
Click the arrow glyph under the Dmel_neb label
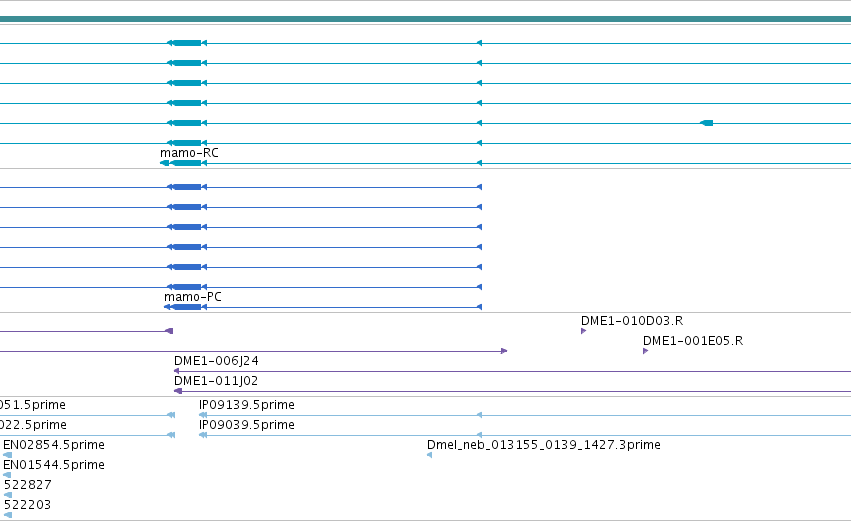(x=429, y=455)
